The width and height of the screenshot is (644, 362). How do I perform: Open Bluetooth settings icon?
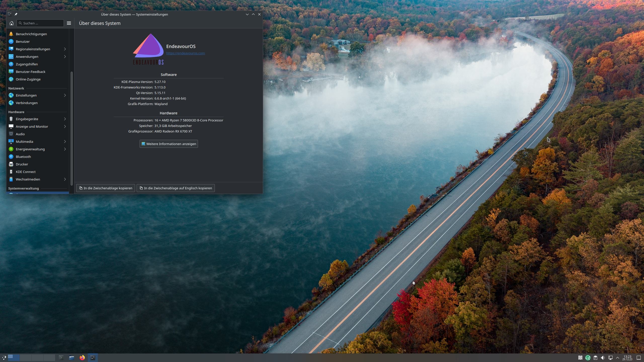[11, 156]
